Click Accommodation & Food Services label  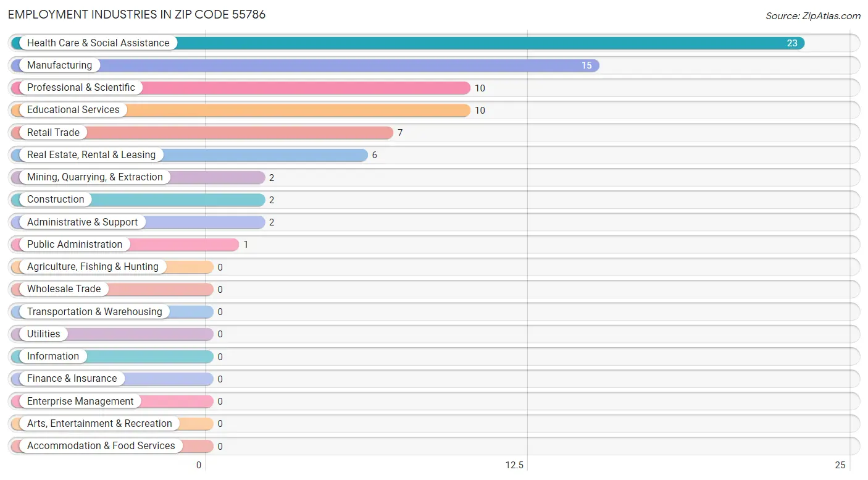101,445
